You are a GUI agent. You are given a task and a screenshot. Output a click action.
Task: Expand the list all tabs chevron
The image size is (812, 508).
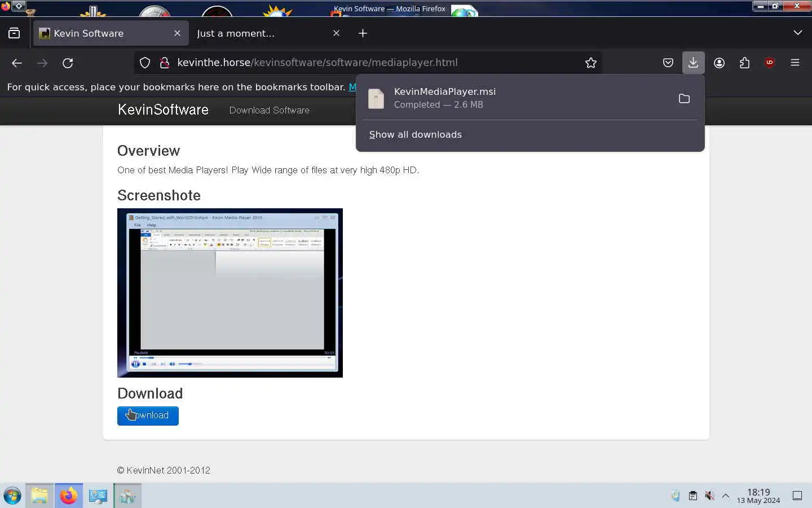797,33
